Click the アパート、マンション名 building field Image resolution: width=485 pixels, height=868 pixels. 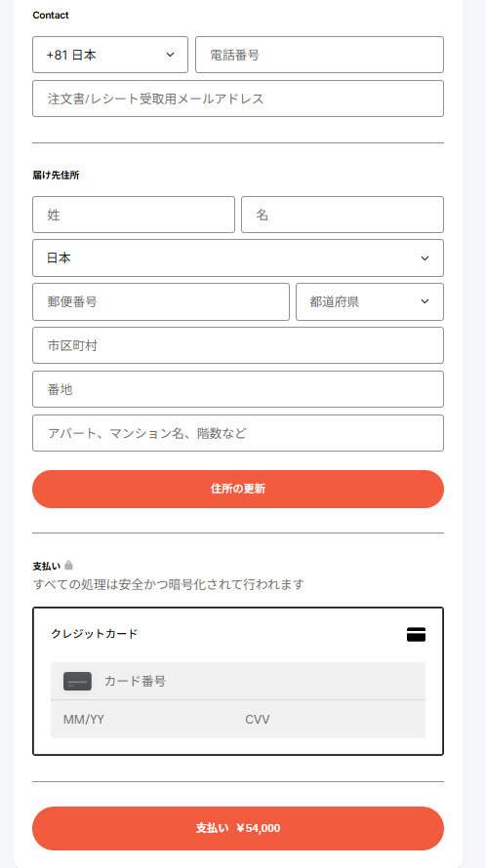[x=238, y=433]
